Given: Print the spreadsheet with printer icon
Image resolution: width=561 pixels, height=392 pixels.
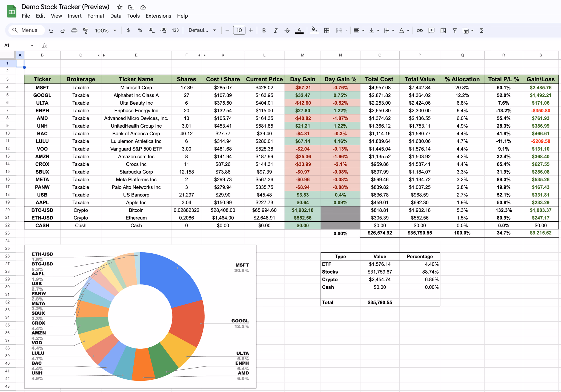Looking at the screenshot, I should pyautogui.click(x=74, y=30).
